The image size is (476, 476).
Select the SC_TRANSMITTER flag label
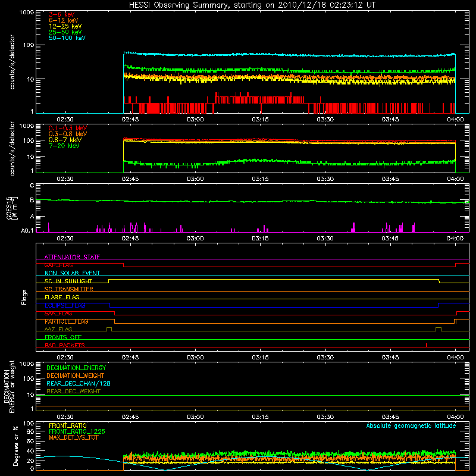point(68,289)
